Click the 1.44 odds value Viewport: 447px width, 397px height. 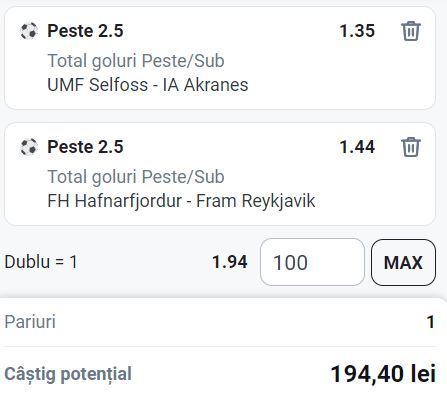357,147
